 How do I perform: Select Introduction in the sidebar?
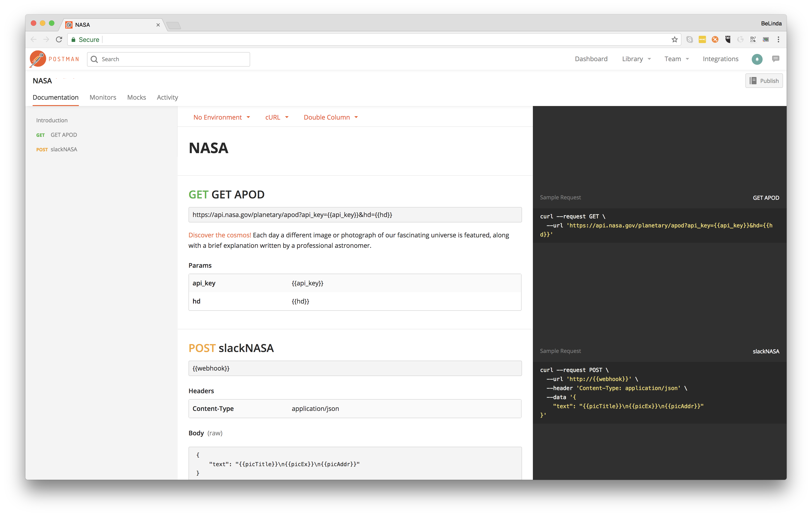click(52, 120)
